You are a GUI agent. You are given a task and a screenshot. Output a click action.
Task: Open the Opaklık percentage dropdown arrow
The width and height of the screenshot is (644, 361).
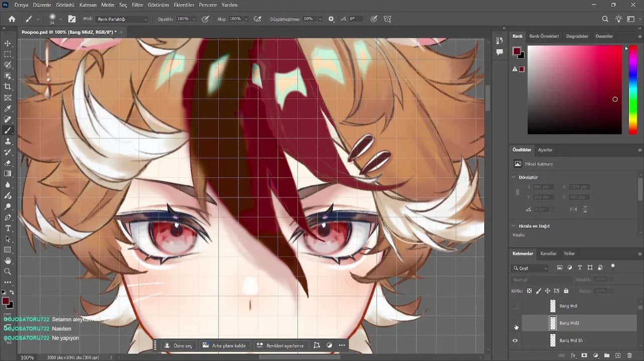[194, 19]
